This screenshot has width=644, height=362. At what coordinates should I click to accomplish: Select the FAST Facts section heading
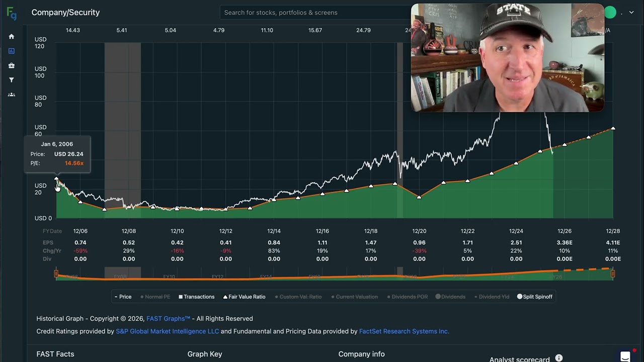(55, 354)
